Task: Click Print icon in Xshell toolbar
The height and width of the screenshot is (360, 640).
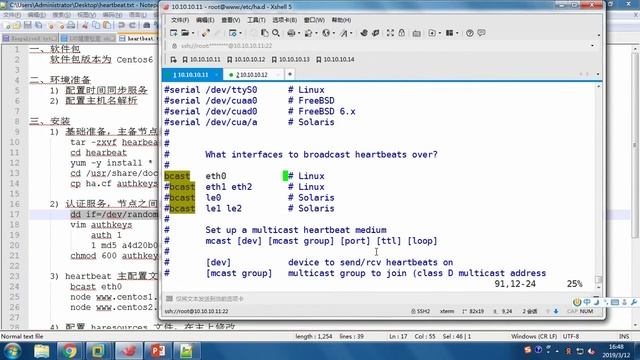Action: click(291, 33)
